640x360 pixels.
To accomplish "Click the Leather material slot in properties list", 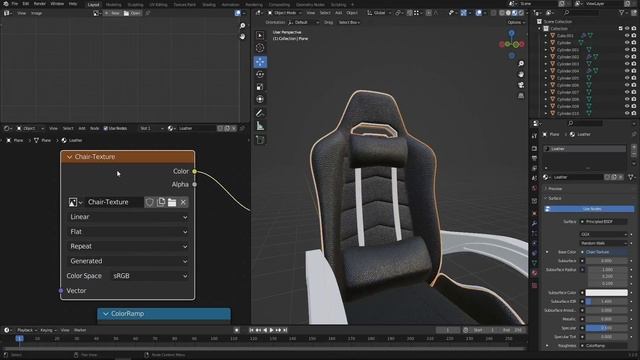I will tap(584, 149).
